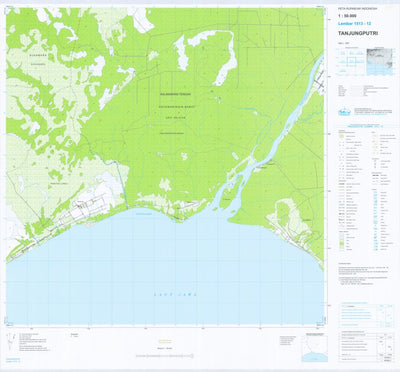
Task: Click the 1 : 50.000 scale text
Action: pyautogui.click(x=346, y=16)
